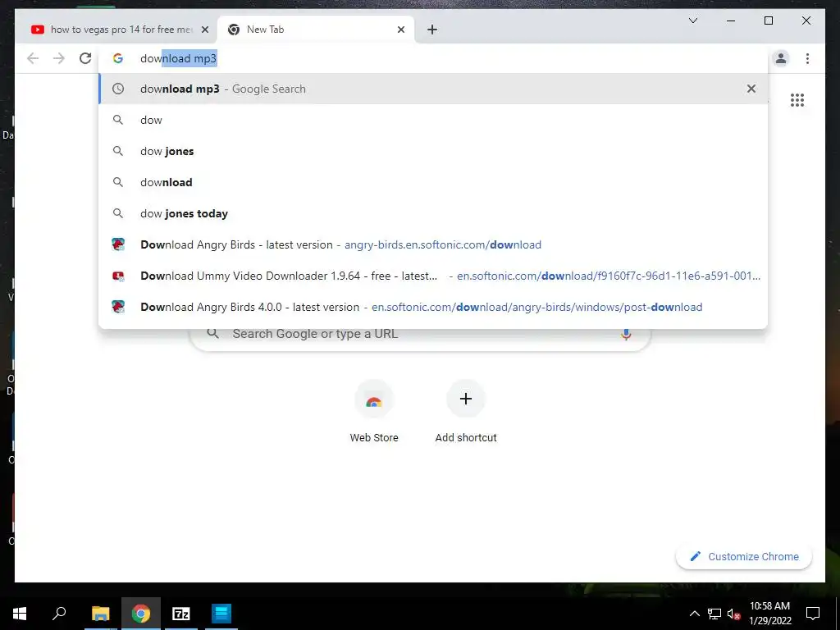
Task: Open the clock showing 10:58 AM
Action: click(x=769, y=614)
